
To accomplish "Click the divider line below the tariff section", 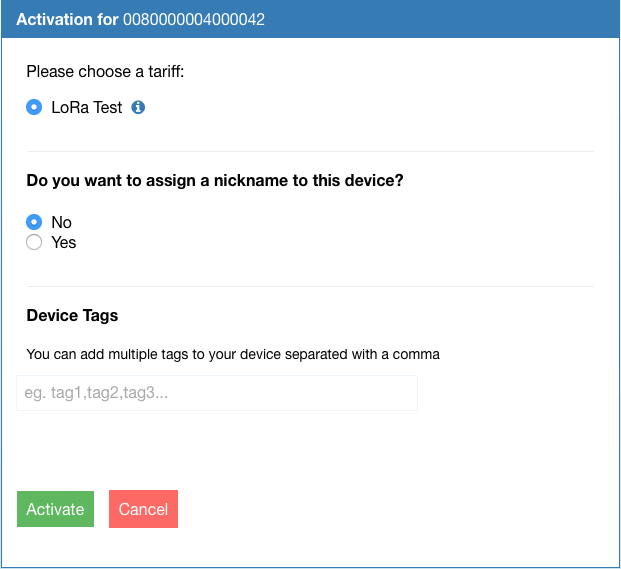I will click(310, 152).
